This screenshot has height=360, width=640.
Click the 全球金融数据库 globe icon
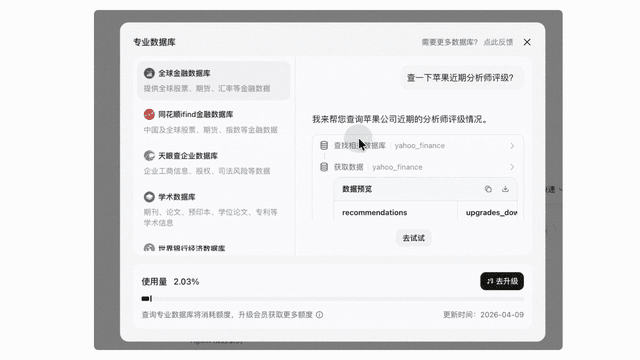coord(149,73)
